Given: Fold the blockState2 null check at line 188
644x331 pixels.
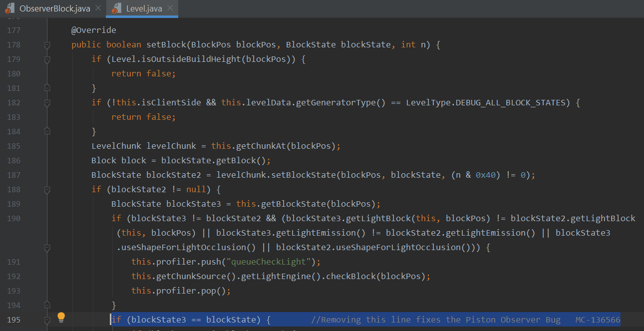Looking at the screenshot, I should click(47, 190).
